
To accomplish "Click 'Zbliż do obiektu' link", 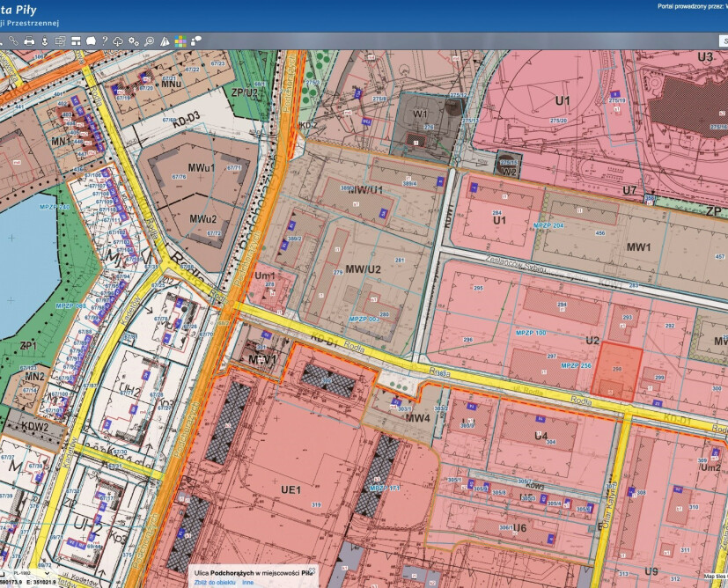I will click(x=215, y=582).
